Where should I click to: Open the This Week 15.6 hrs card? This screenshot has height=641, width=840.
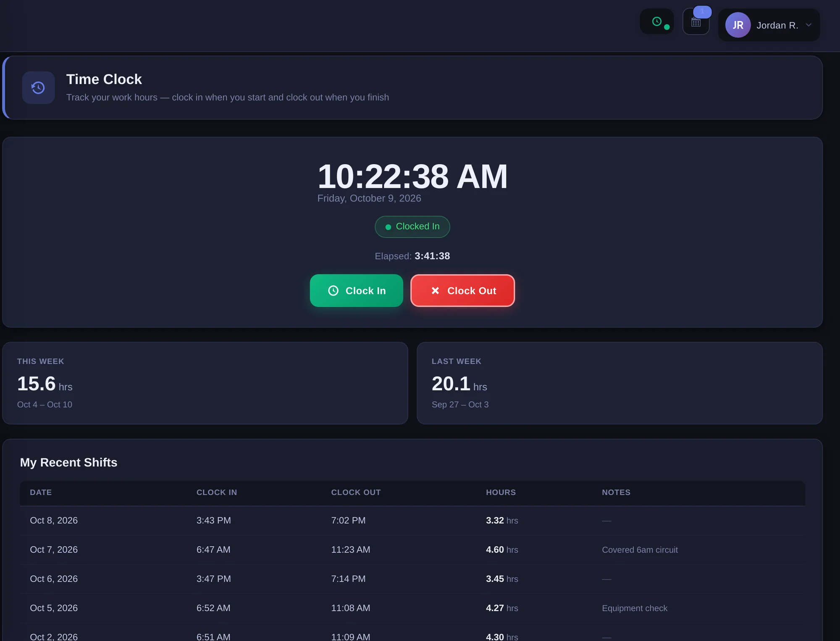pos(205,383)
